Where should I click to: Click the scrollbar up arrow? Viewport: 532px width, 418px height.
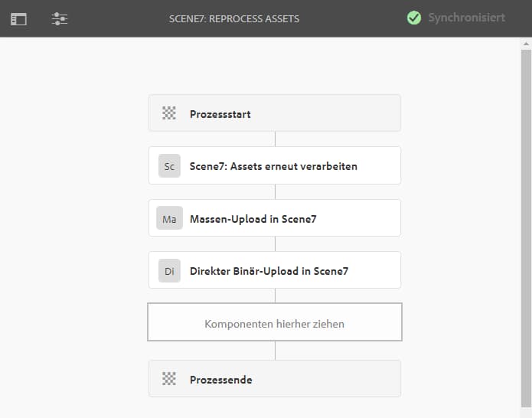(526, 44)
